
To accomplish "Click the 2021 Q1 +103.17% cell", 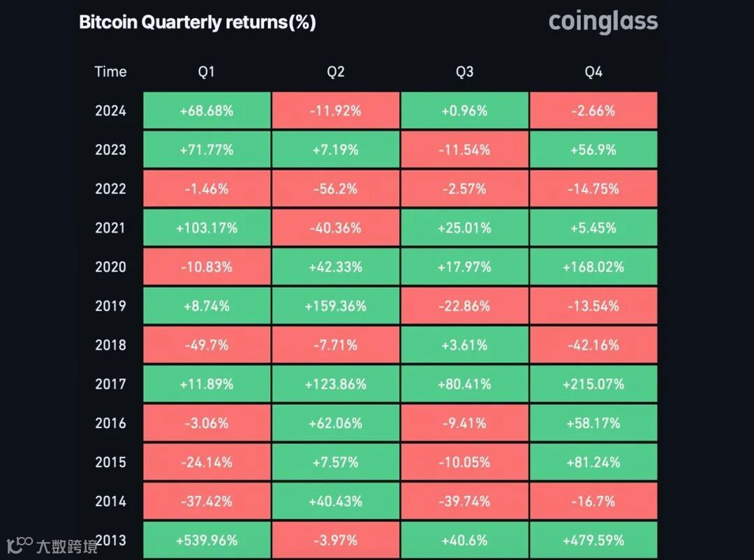I will pos(207,228).
